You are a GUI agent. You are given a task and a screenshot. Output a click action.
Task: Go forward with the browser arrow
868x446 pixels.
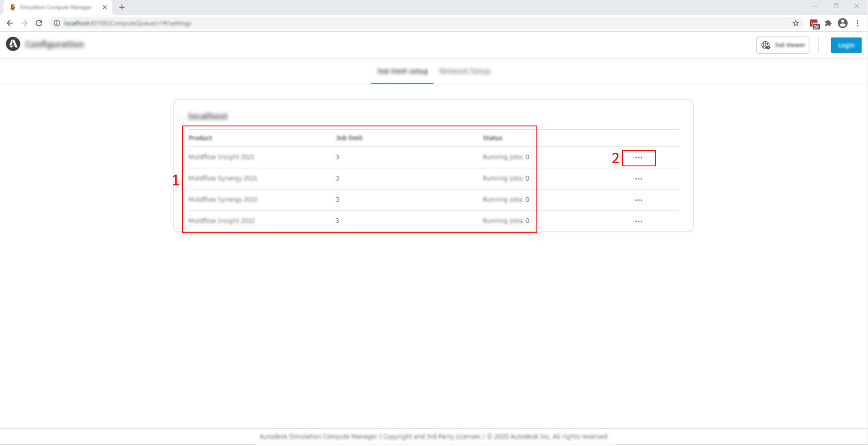pos(24,23)
